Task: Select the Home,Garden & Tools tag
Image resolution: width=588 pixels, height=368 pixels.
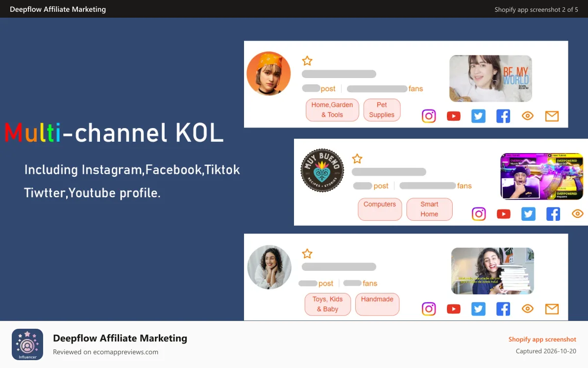Action: (x=332, y=110)
